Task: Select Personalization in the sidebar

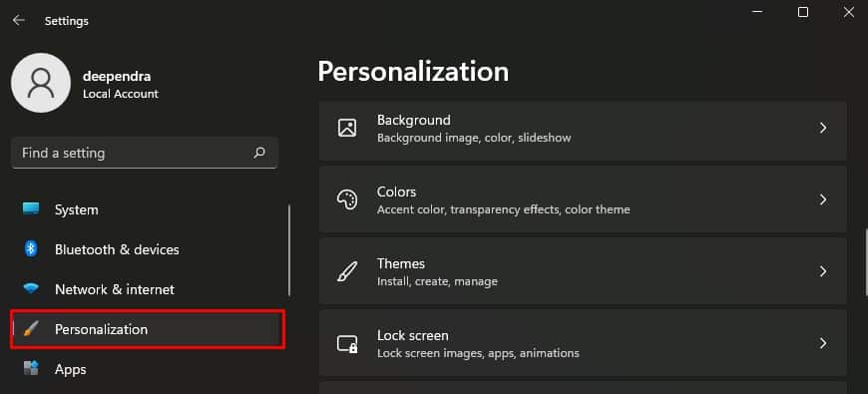Action: click(148, 329)
